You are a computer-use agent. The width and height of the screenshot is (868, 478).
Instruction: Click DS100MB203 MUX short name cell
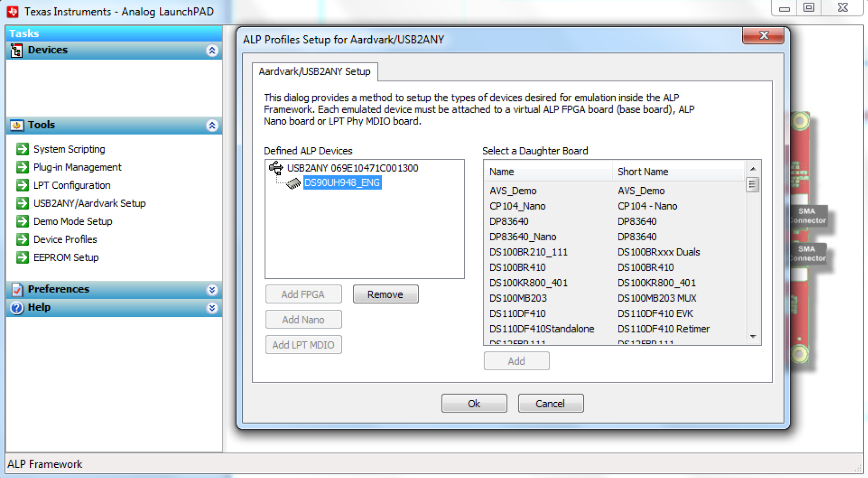[657, 298]
